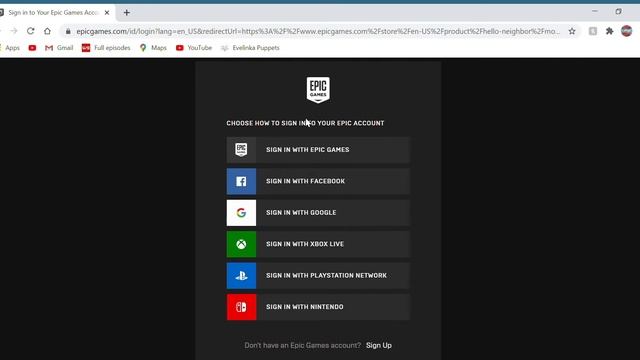
Task: Click the site lock security icon
Action: (x=68, y=31)
